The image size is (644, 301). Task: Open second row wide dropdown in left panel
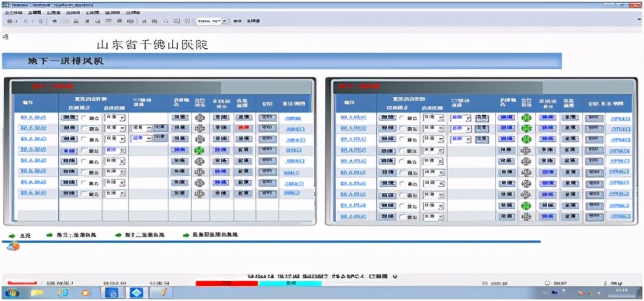142,129
